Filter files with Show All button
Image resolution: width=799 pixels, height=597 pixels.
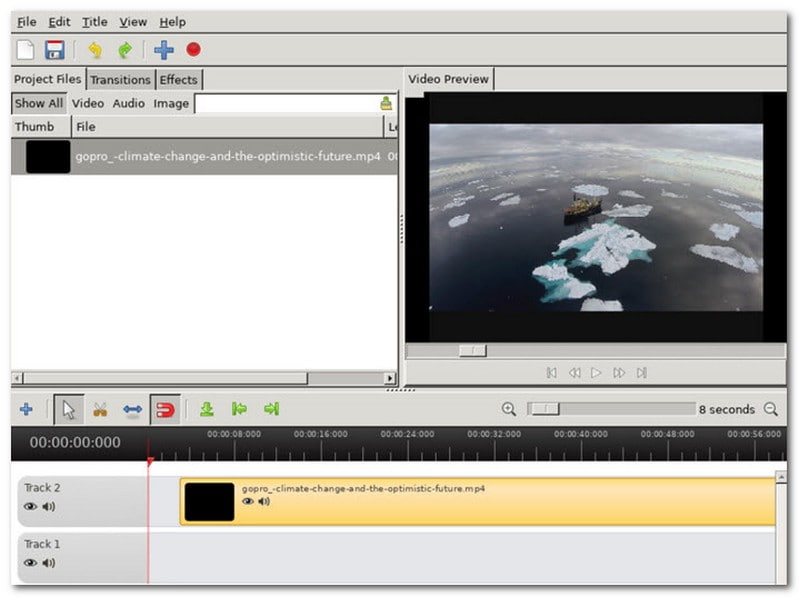(x=39, y=103)
